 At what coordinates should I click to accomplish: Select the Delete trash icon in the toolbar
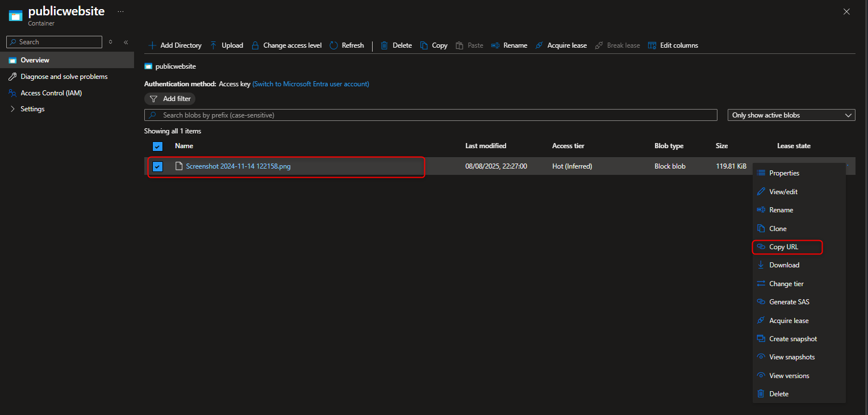(x=385, y=45)
